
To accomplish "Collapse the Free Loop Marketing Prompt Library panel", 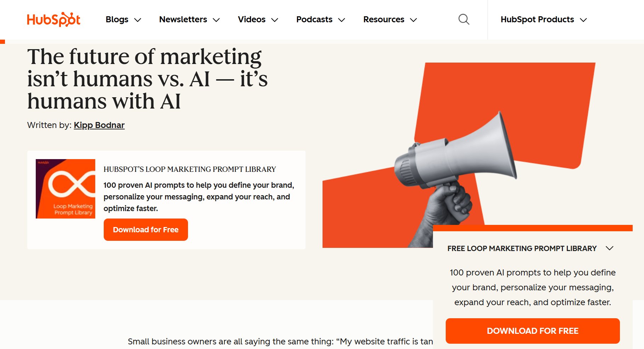I will click(x=609, y=248).
